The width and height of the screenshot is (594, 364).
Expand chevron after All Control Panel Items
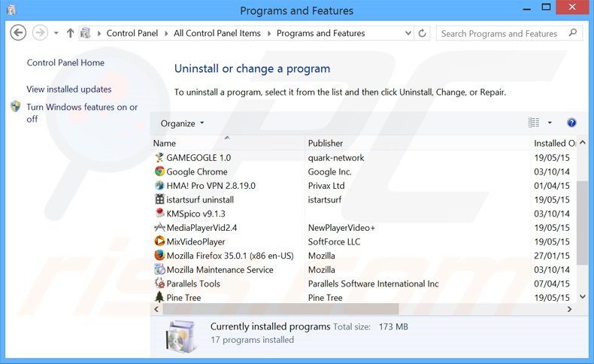pyautogui.click(x=269, y=33)
